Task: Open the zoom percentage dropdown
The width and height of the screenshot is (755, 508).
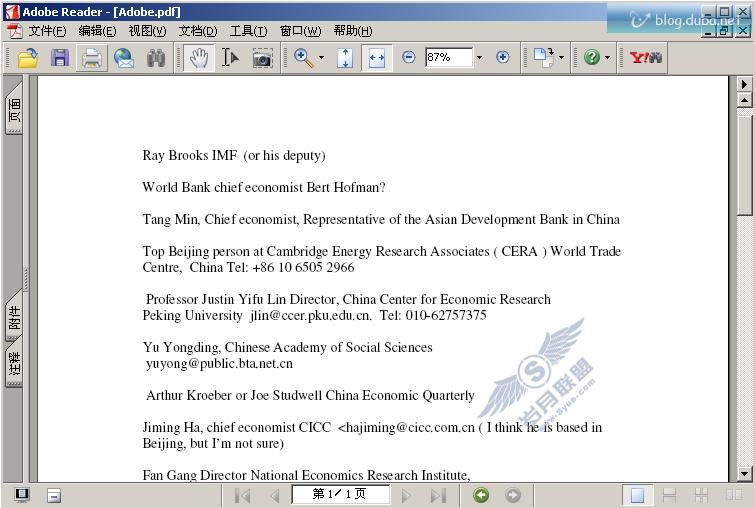Action: tap(479, 57)
